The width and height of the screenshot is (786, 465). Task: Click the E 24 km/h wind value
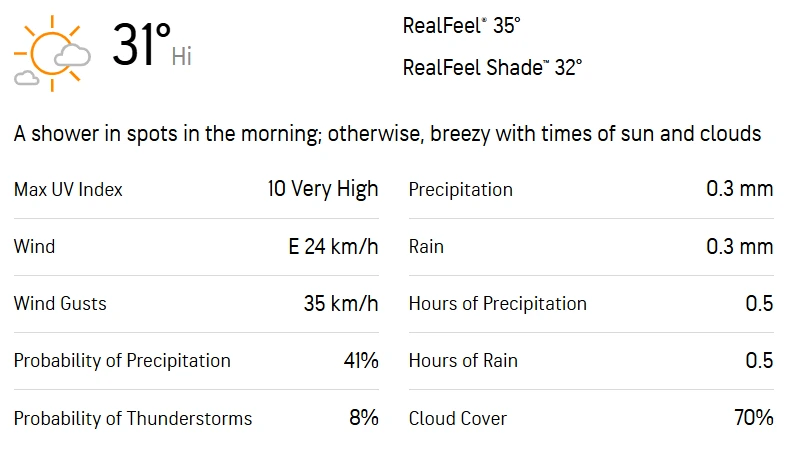pyautogui.click(x=333, y=247)
